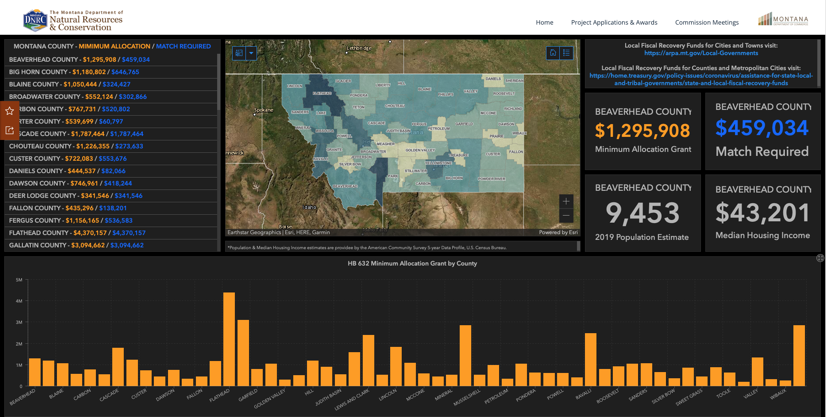Click the $1,295,908 Minimum Allocation Grant card
The height and width of the screenshot is (417, 826).
tap(643, 131)
